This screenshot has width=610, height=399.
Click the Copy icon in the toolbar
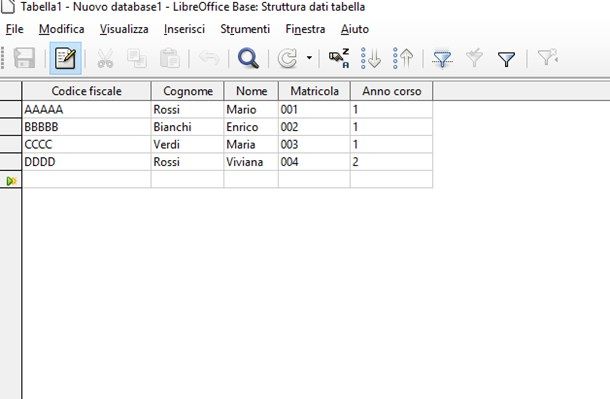[137, 58]
